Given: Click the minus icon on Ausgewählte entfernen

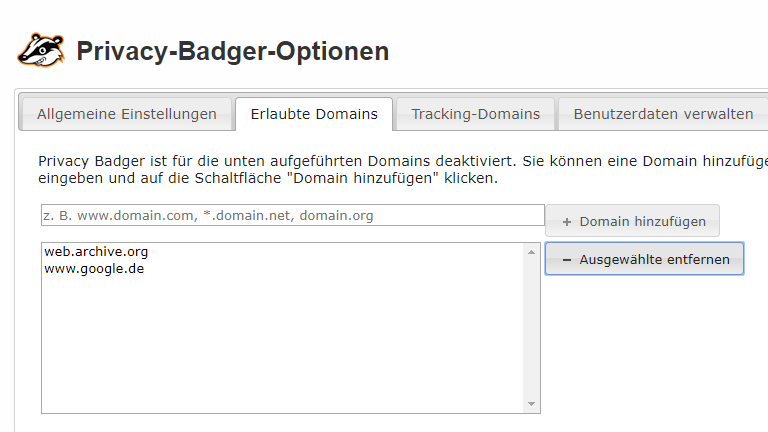Looking at the screenshot, I should tap(567, 260).
